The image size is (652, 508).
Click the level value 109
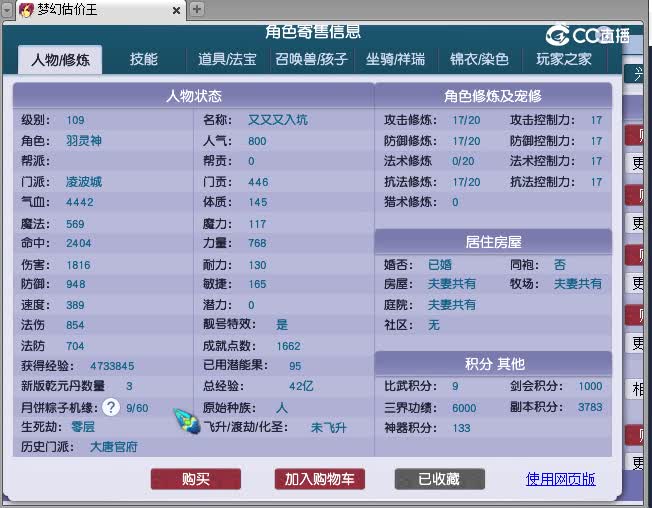75,121
